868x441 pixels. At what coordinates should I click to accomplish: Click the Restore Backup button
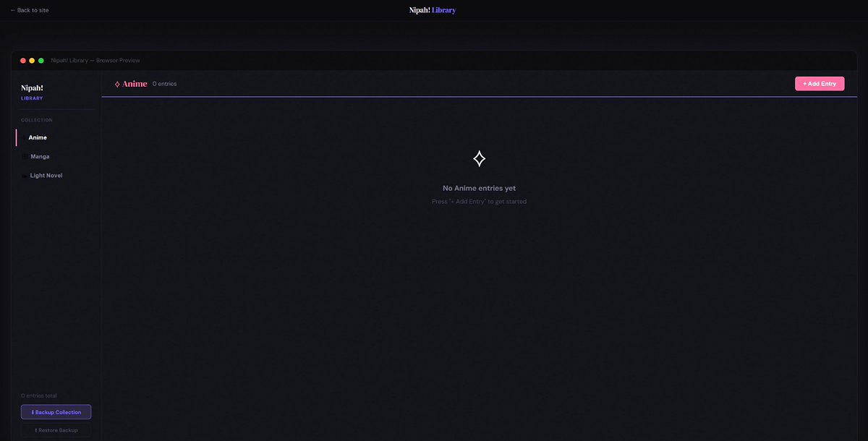click(56, 429)
